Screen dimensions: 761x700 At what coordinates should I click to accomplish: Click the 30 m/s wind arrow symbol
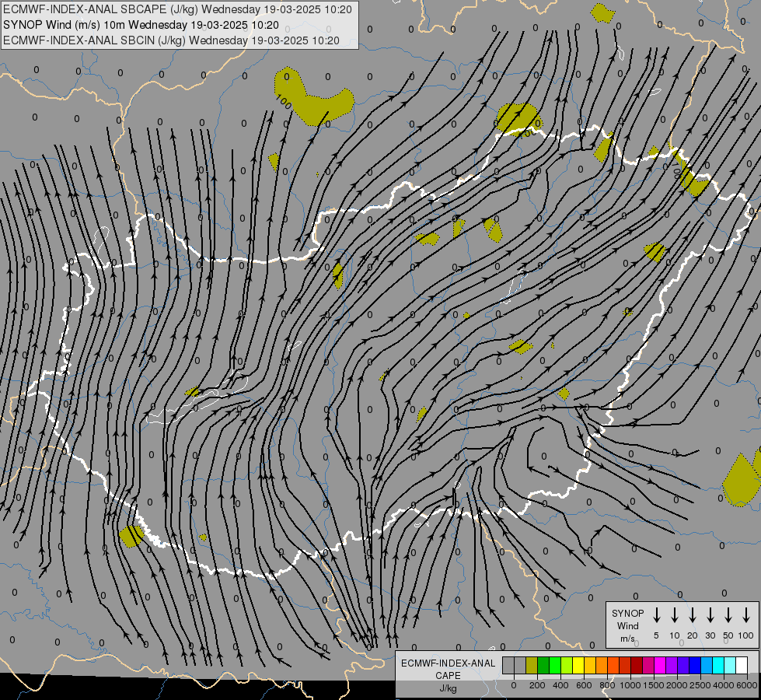[710, 615]
